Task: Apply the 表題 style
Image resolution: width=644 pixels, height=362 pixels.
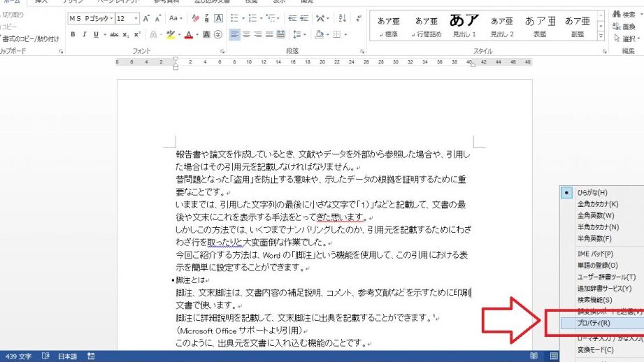Action: (x=540, y=26)
